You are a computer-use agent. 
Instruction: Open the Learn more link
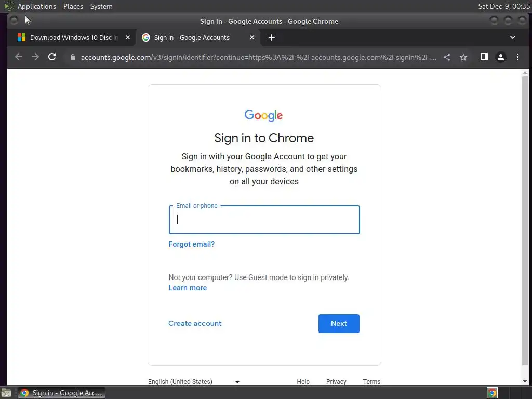pyautogui.click(x=188, y=288)
